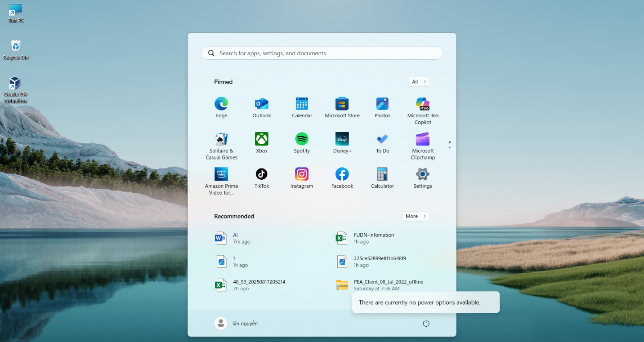Click the power button icon
Viewport: 644px width, 342px height.
[426, 323]
